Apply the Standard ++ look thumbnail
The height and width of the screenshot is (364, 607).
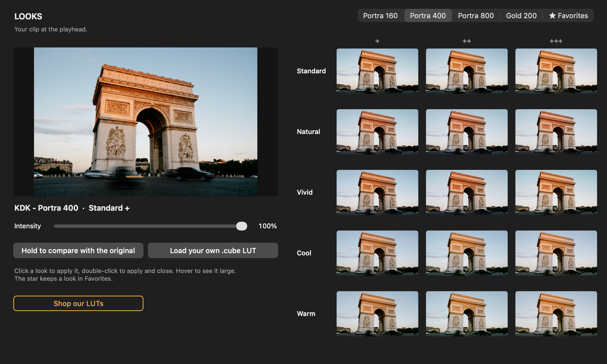tap(467, 71)
